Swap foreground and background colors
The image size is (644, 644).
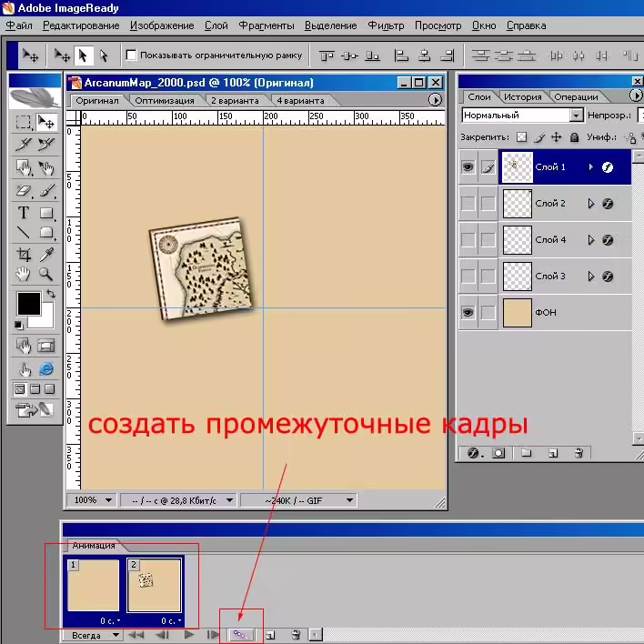click(x=51, y=294)
